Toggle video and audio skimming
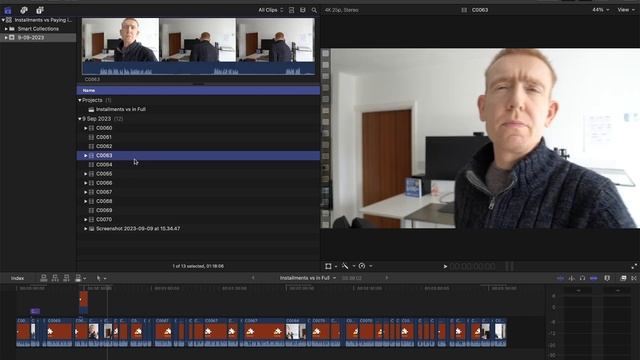 [560, 278]
